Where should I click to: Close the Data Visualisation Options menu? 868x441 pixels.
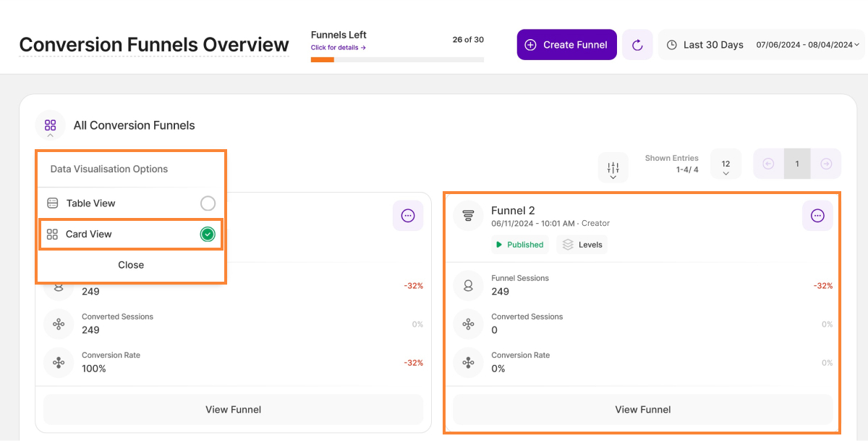131,265
